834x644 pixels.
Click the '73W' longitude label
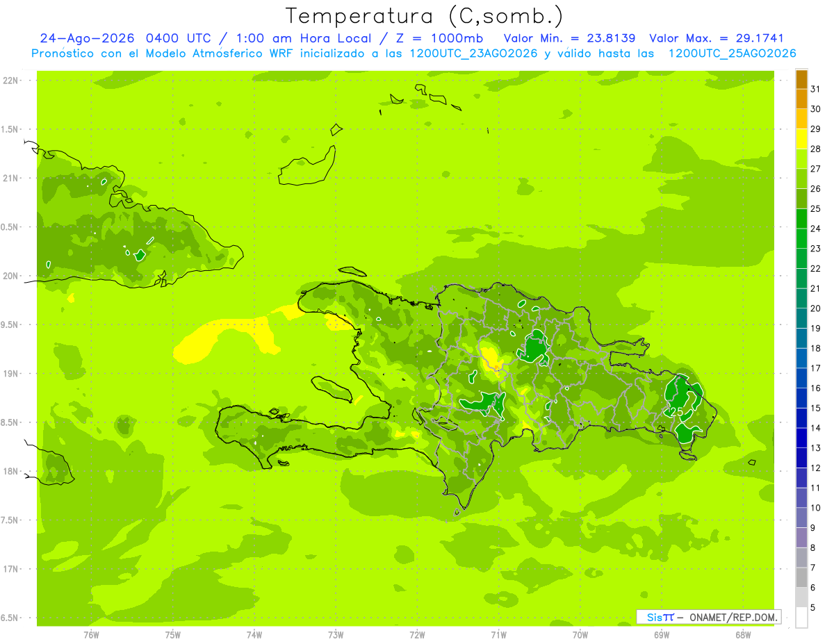[x=336, y=635]
